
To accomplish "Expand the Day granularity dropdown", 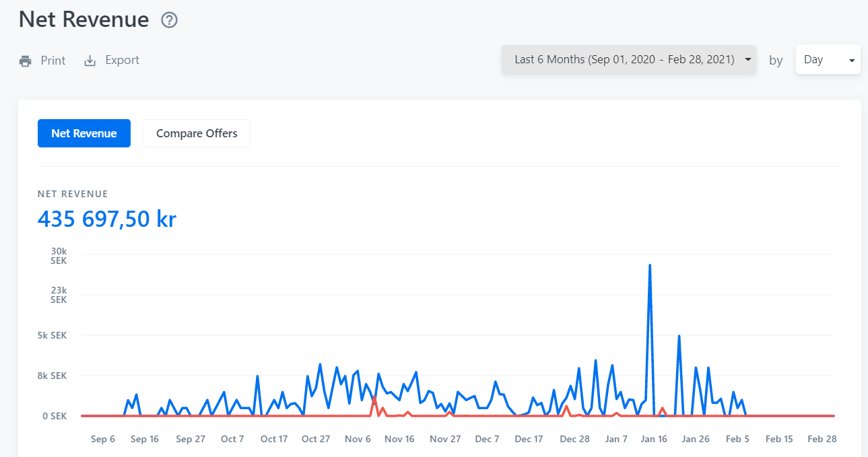I will (x=828, y=60).
